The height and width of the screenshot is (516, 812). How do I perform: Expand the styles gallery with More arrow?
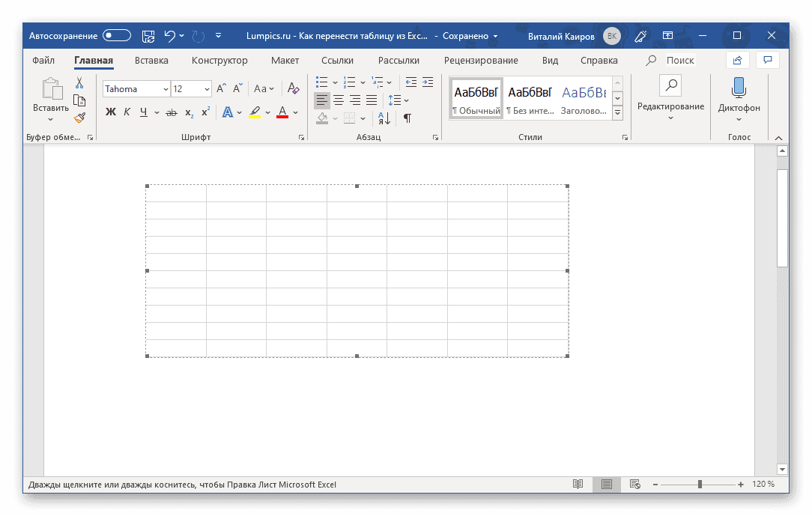(x=617, y=112)
